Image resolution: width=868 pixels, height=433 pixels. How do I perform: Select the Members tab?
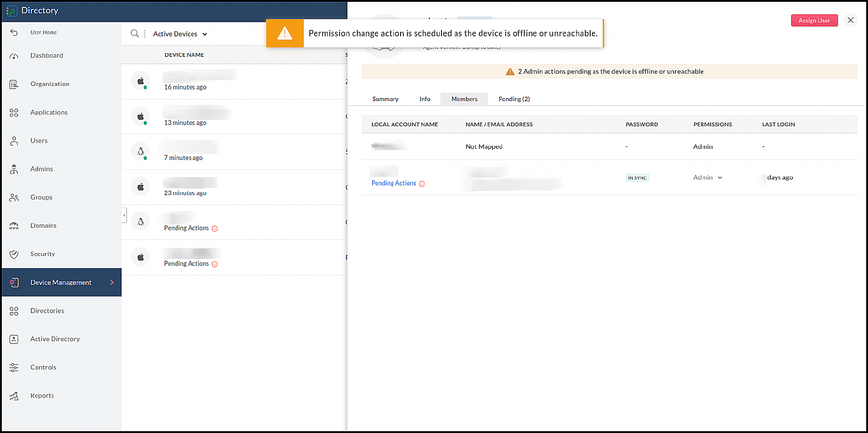pyautogui.click(x=464, y=99)
